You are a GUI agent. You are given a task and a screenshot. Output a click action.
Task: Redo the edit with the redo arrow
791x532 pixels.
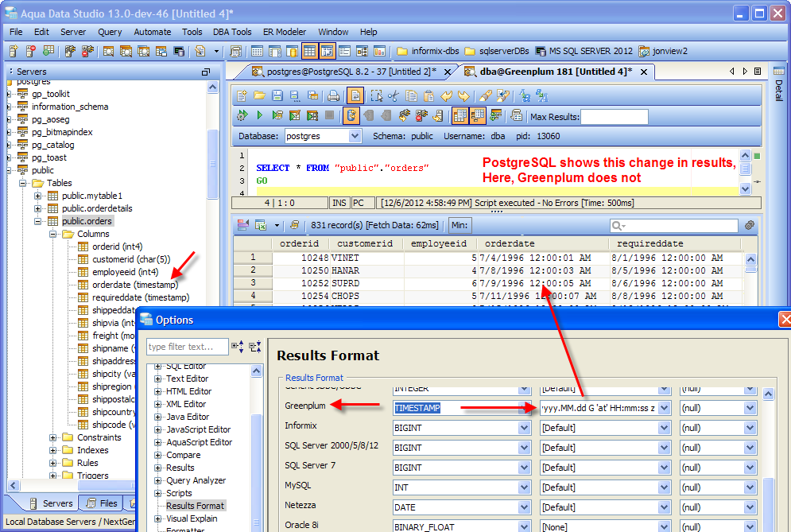(x=463, y=95)
